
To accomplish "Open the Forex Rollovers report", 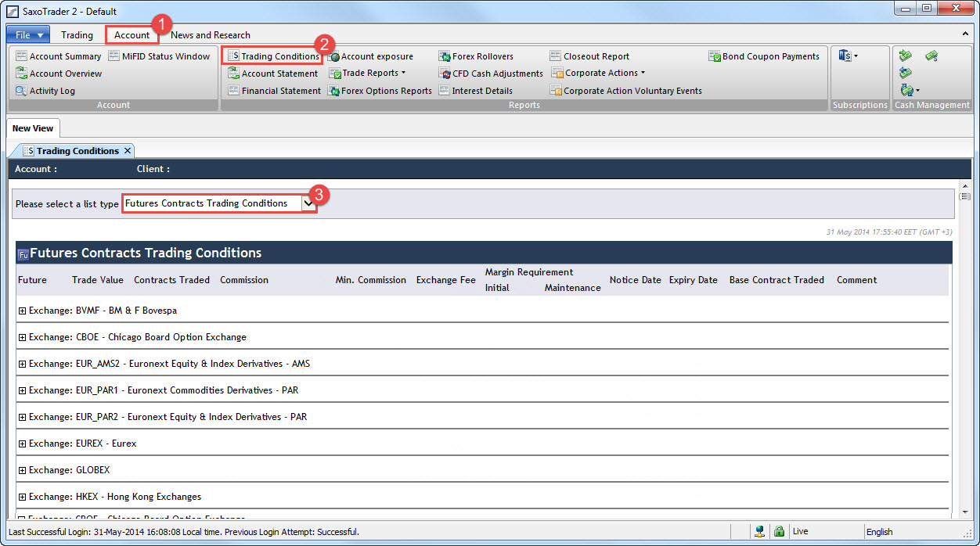I will [476, 56].
